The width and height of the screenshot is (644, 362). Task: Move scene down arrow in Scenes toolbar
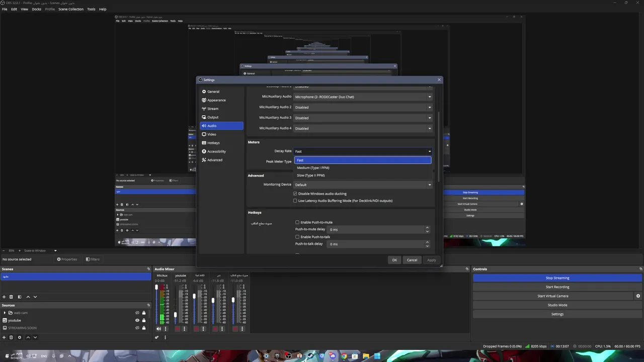35,297
